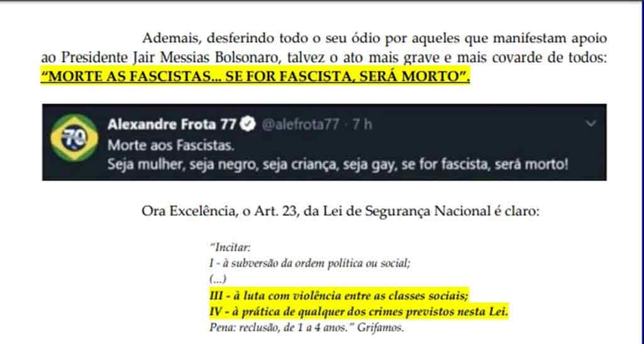Click the tweet line 'Morte aos Fascistas.'
644x344 pixels.
click(171, 145)
